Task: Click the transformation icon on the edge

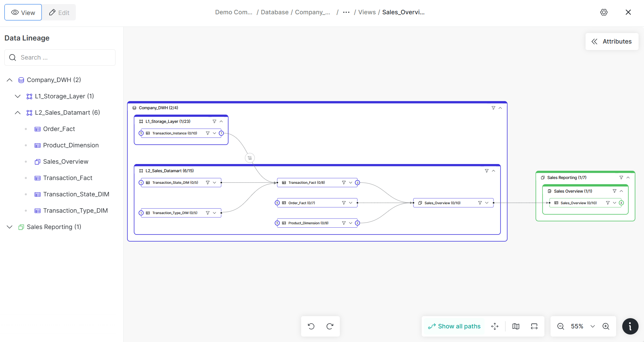Action: [250, 158]
